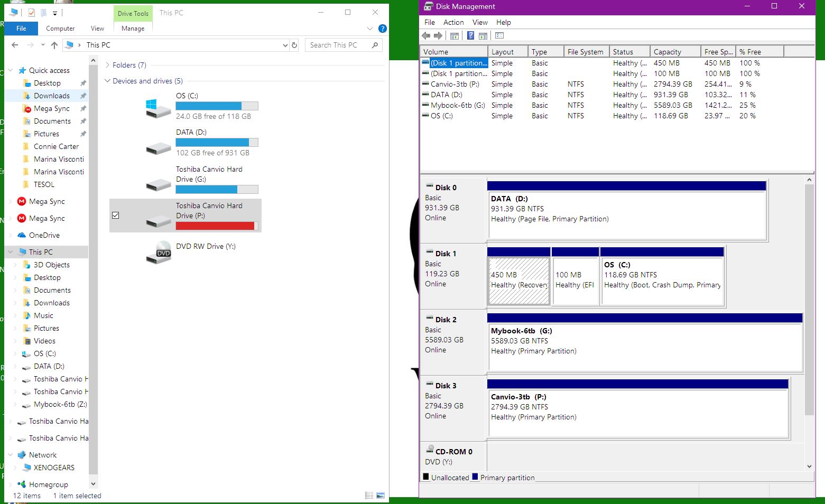
Task: Sort by the Capacity column header
Action: (674, 52)
